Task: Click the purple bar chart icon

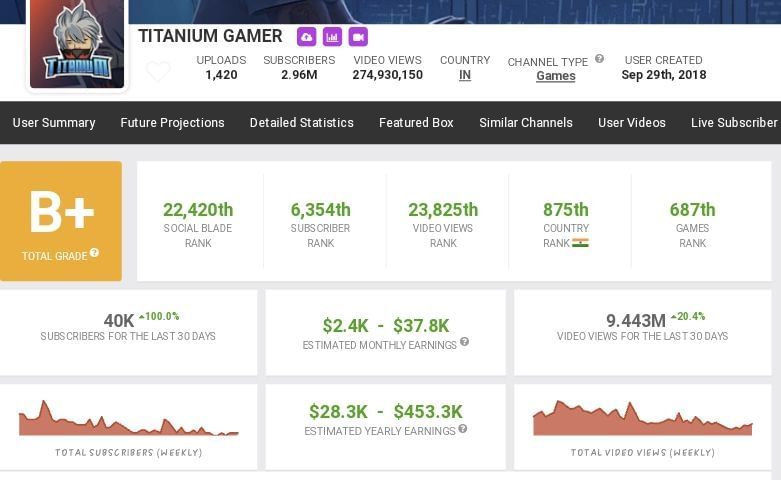Action: [332, 37]
